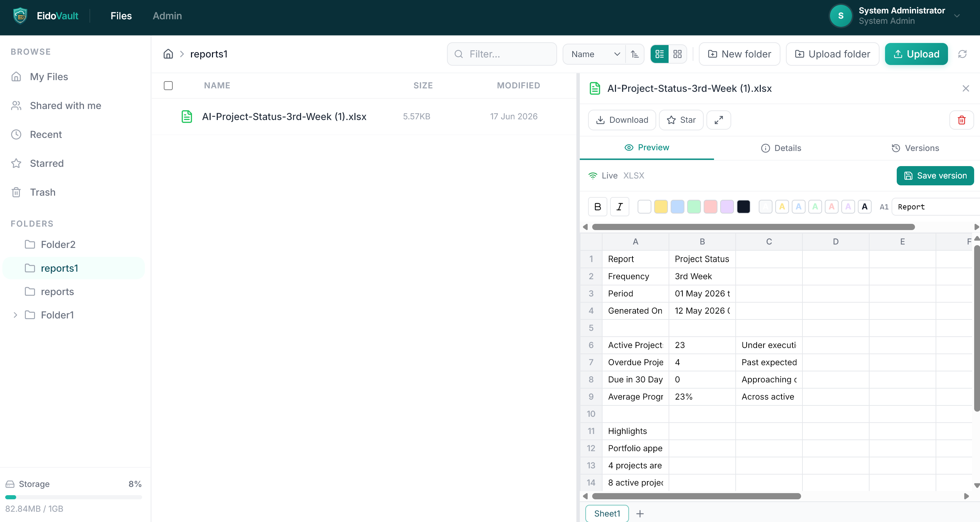Close the file preview panel
This screenshot has width=980, height=522.
[x=966, y=89]
